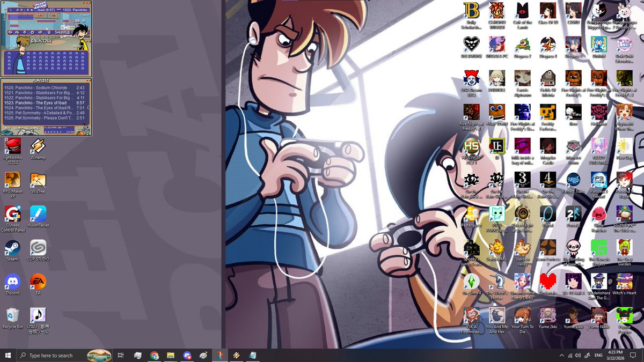Launch Stardew Valley desktop shortcut
The height and width of the screenshot is (362, 644).
click(x=523, y=253)
